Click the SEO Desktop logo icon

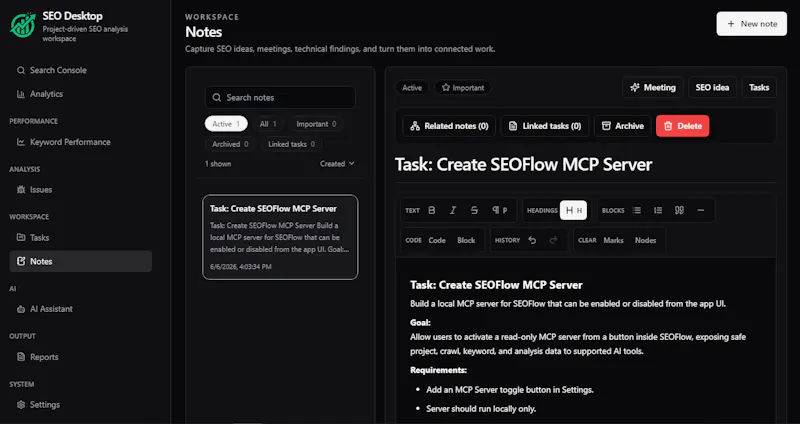tap(23, 26)
